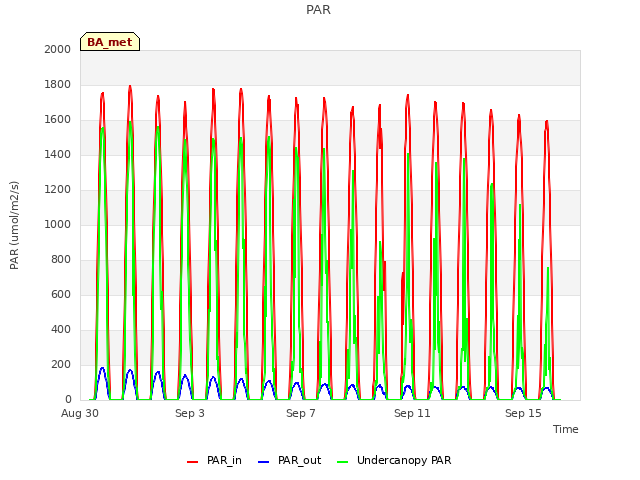Click the PAR chart title
Viewport: 640px width, 480px height.
pos(318,10)
